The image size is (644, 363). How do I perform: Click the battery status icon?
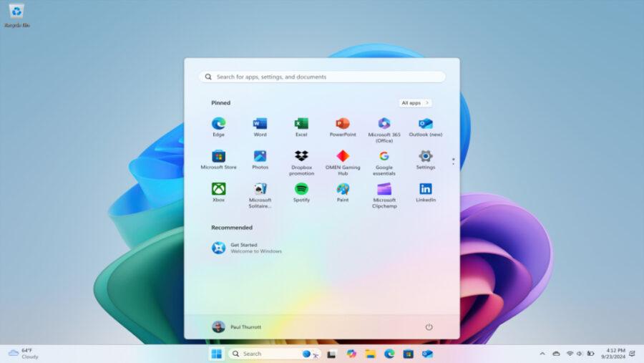590,354
